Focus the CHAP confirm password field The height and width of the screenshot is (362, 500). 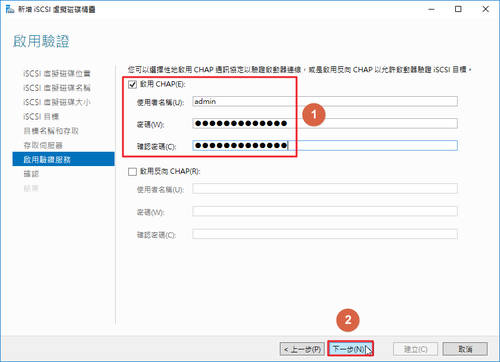tap(325, 145)
